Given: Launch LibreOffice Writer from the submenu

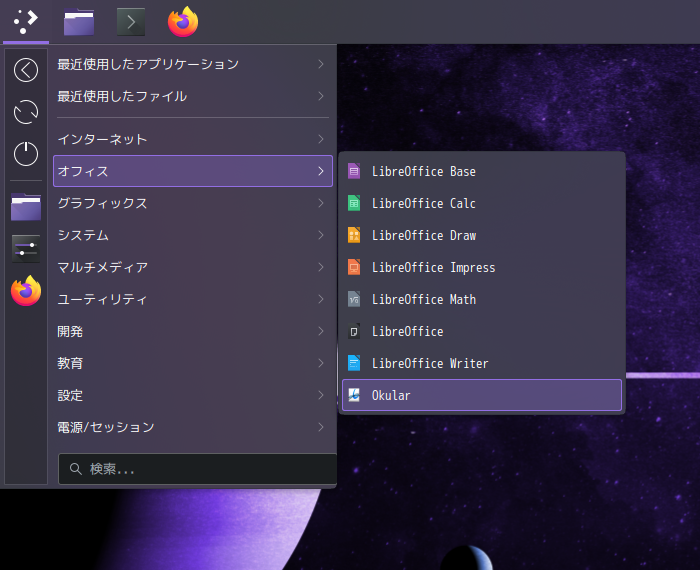Looking at the screenshot, I should click(482, 363).
